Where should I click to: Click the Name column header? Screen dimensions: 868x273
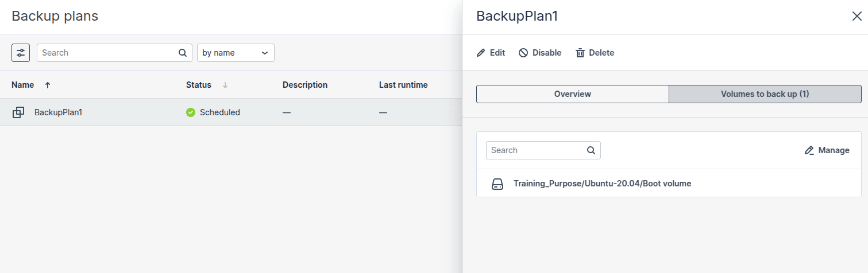click(23, 85)
